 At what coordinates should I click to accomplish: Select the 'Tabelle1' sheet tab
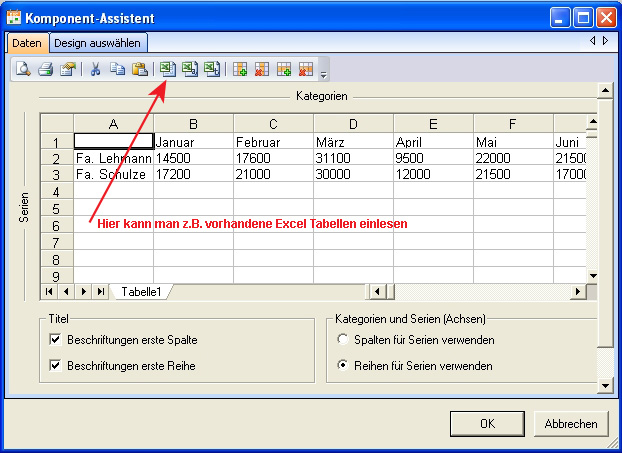[x=142, y=291]
